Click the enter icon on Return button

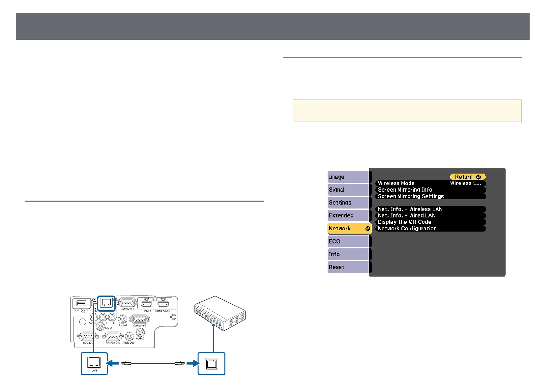pos(479,177)
